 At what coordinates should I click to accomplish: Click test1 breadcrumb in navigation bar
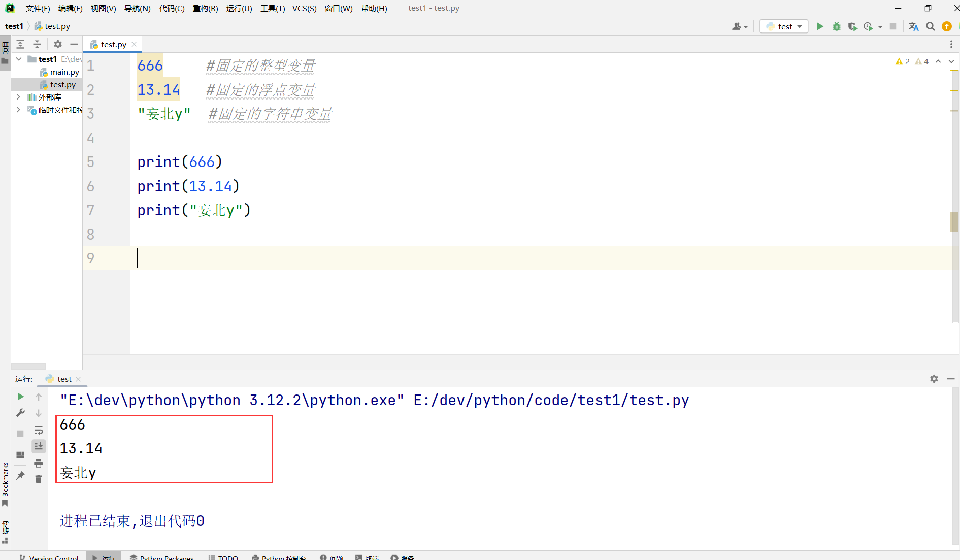pos(14,26)
